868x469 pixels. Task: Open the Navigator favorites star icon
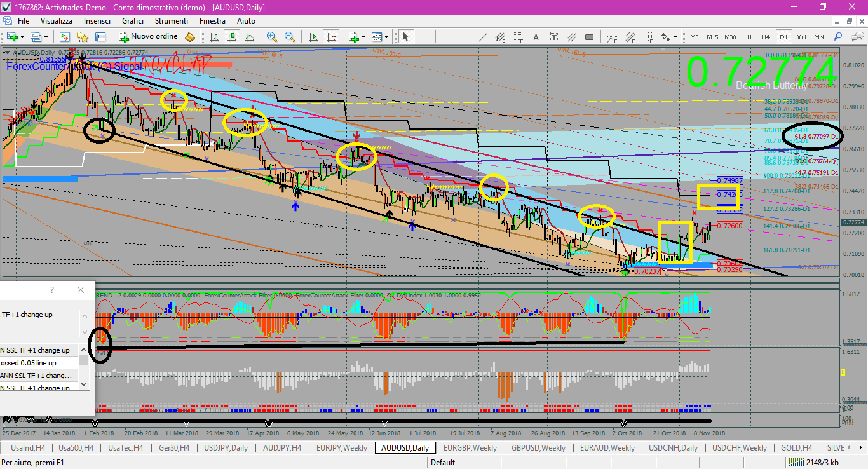(x=83, y=37)
